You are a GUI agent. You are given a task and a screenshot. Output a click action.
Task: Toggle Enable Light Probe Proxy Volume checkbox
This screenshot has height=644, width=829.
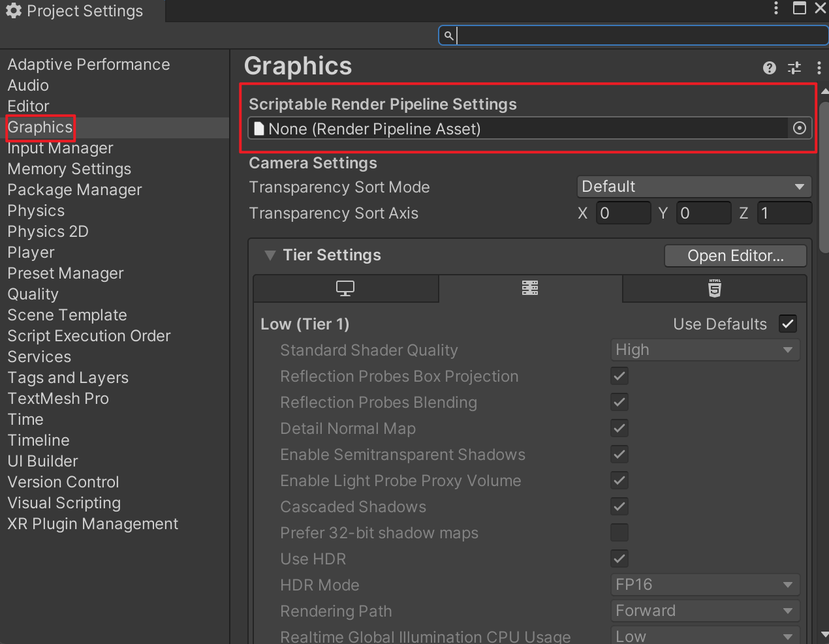(619, 480)
